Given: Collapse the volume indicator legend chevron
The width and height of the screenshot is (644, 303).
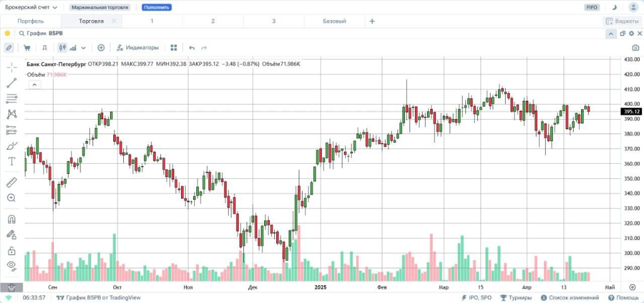Looking at the screenshot, I should pos(34,84).
